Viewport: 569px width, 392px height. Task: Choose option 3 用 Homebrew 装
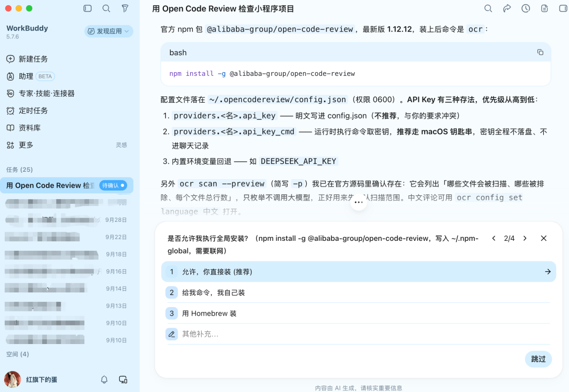[359, 313]
